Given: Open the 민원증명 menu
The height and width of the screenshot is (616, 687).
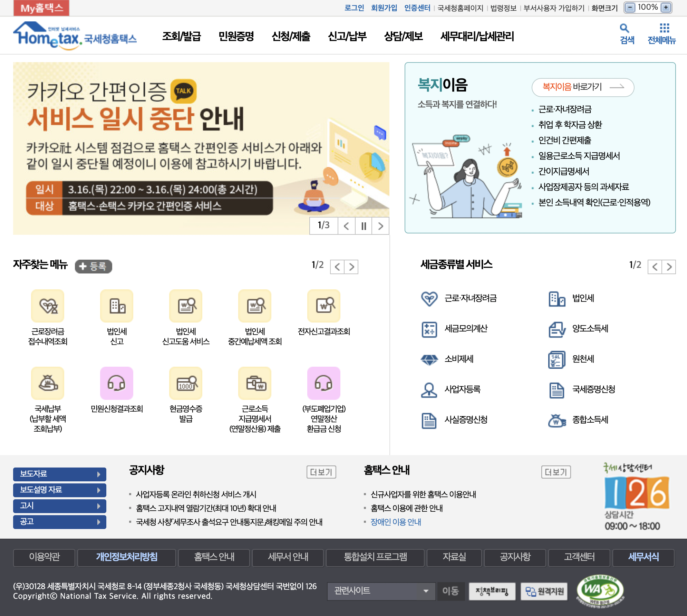Looking at the screenshot, I should point(236,36).
